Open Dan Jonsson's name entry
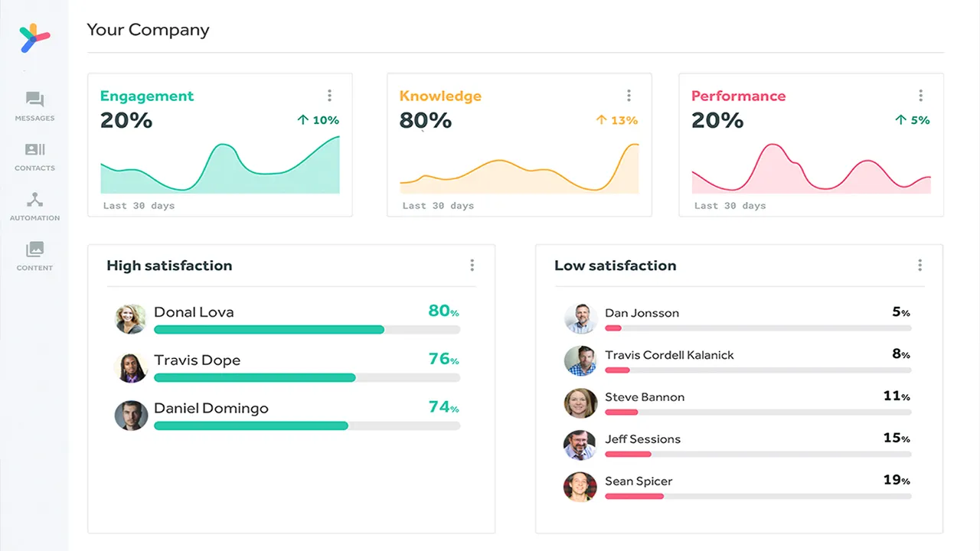980x551 pixels. (642, 313)
